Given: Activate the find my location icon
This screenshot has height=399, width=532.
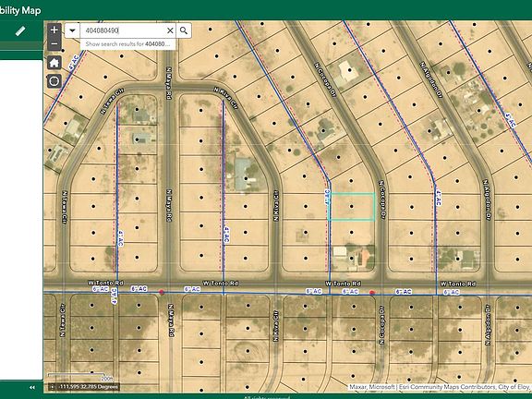Looking at the screenshot, I should (x=54, y=81).
